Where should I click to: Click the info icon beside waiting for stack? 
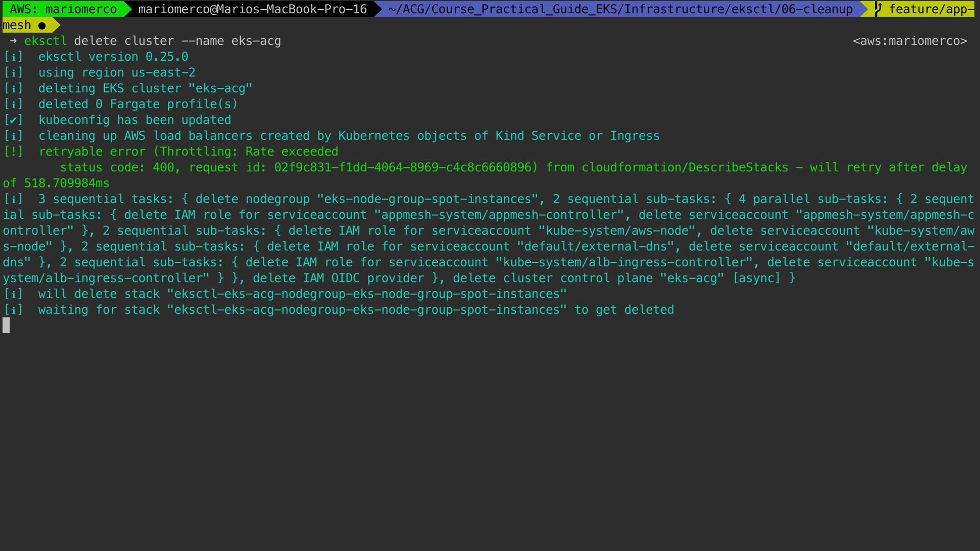point(13,310)
